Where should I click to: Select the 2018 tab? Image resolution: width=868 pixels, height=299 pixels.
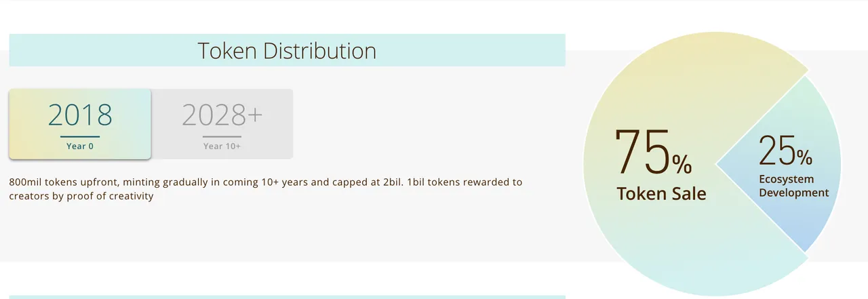point(80,124)
